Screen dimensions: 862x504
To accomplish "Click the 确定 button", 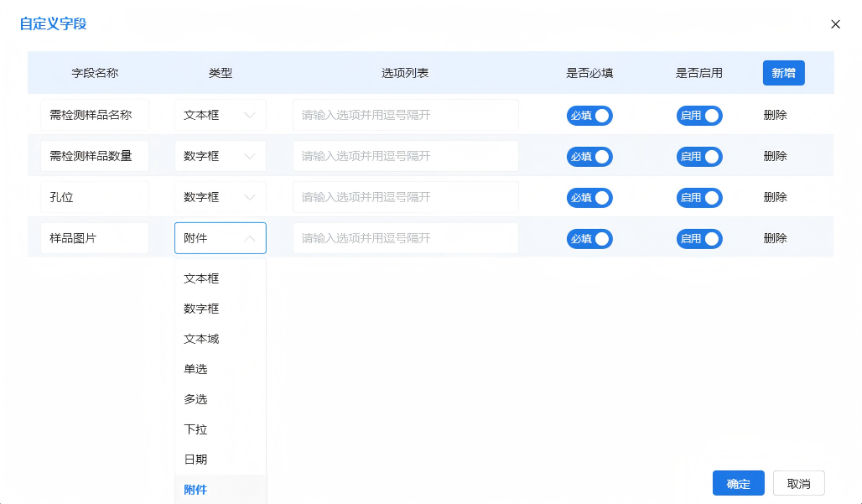I will 738,484.
